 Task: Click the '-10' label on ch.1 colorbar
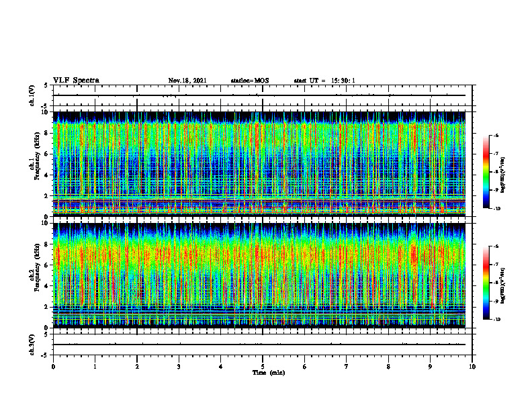(x=496, y=209)
